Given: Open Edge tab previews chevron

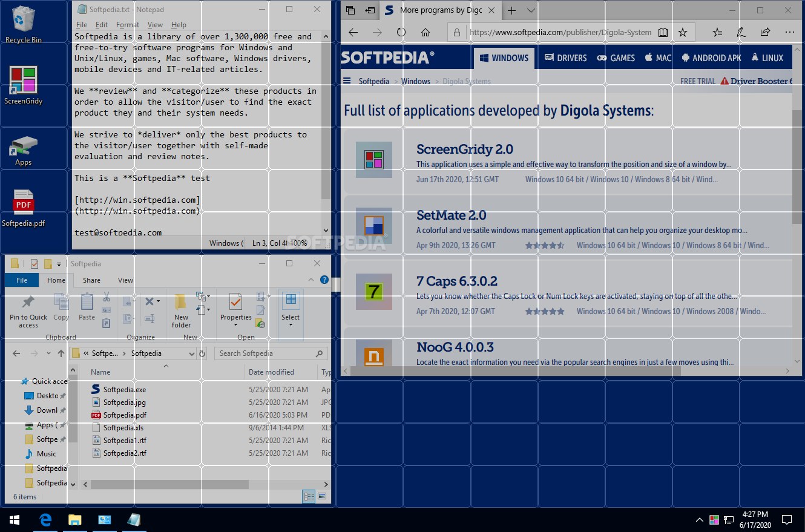Looking at the screenshot, I should (x=531, y=10).
